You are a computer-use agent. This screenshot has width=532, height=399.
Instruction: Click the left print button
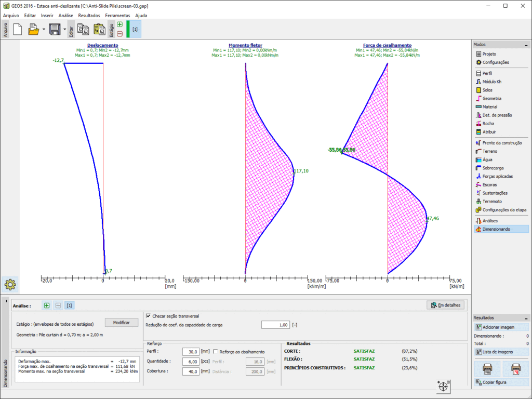(487, 369)
